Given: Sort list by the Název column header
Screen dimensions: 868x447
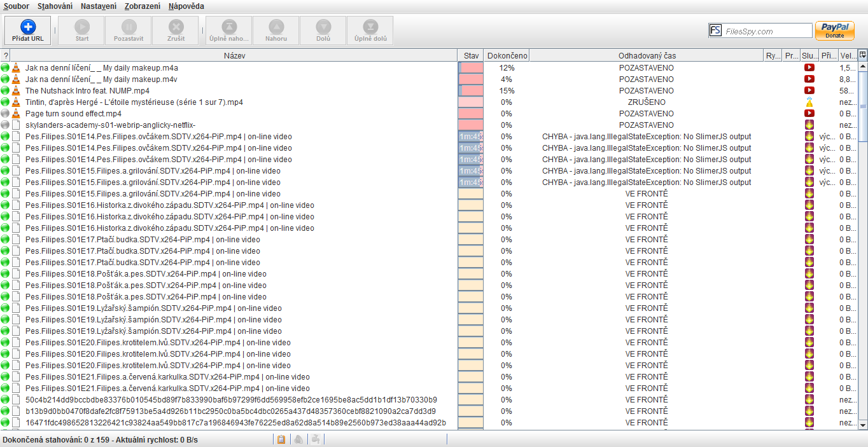Looking at the screenshot, I should pos(234,56).
